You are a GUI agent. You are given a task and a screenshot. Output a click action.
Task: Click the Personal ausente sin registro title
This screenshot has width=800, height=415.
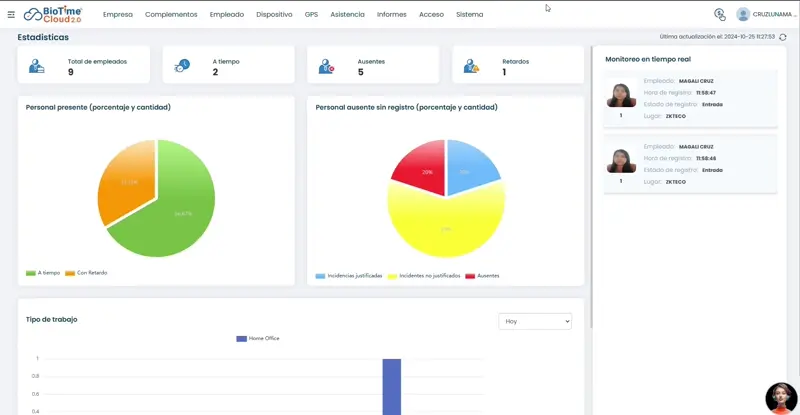point(406,107)
